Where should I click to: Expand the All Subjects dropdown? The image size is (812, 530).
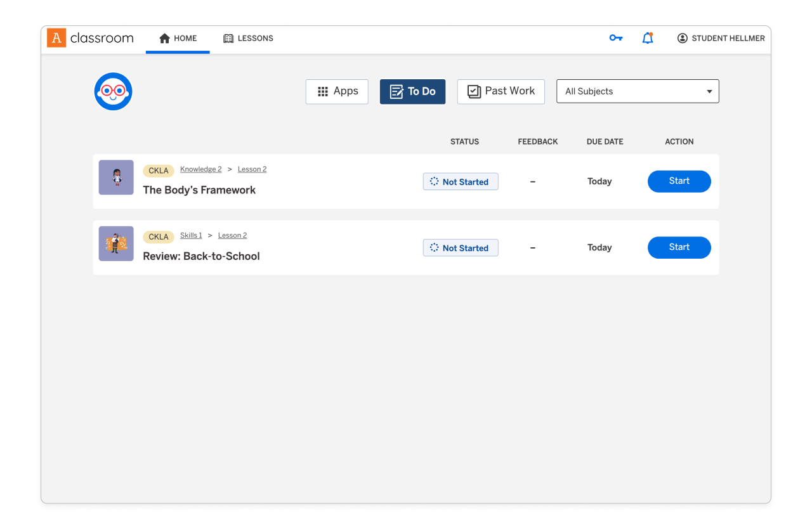click(x=638, y=91)
